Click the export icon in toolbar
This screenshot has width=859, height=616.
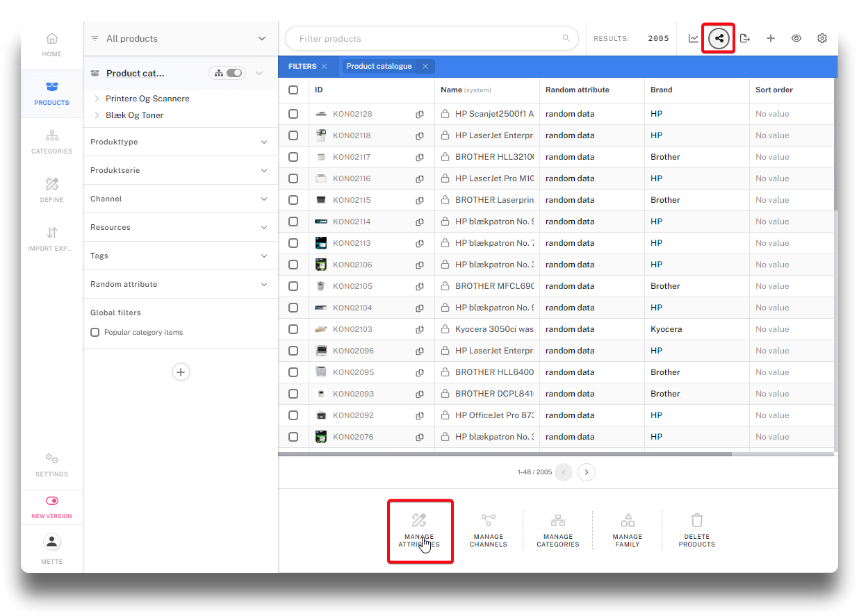coord(744,38)
